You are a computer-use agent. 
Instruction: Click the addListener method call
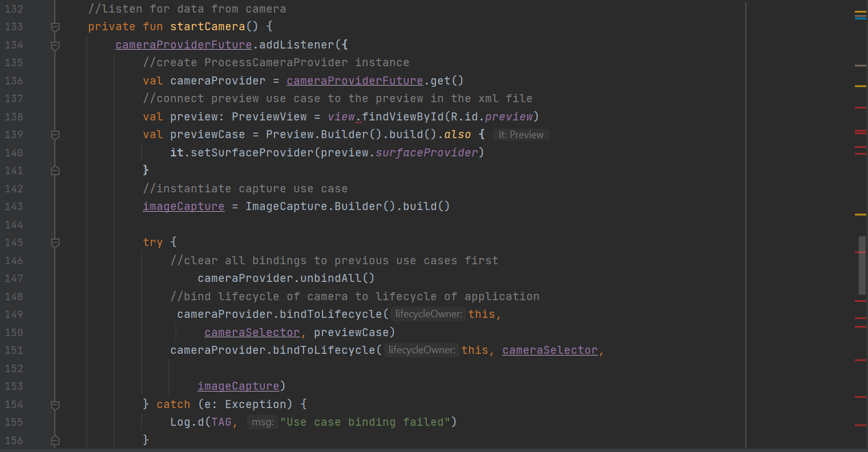point(297,45)
